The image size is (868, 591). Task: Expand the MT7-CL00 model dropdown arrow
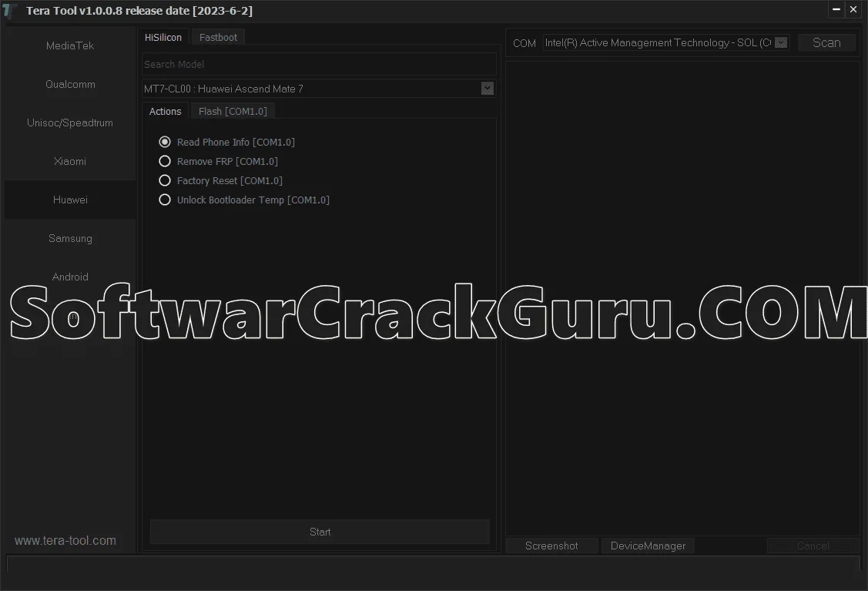point(487,89)
